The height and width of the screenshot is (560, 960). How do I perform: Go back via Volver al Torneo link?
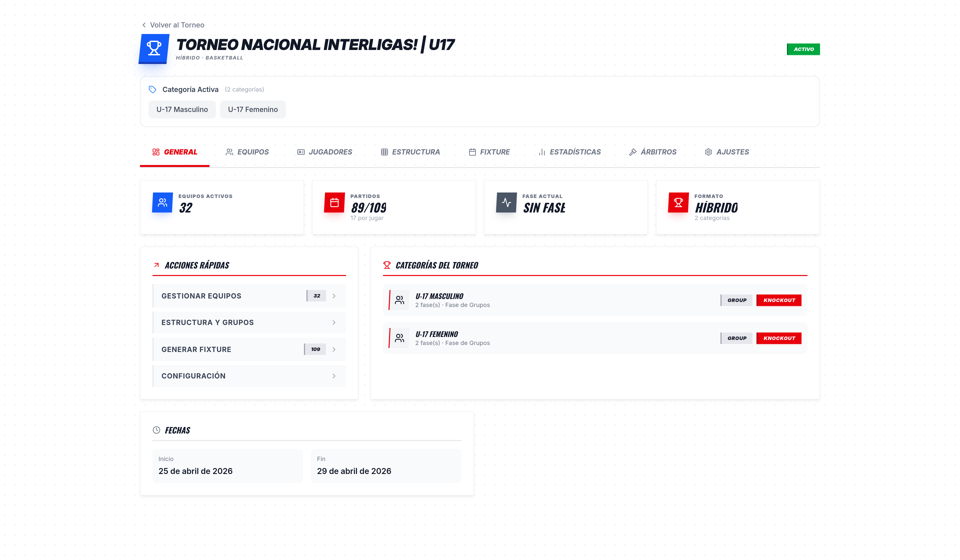173,25
